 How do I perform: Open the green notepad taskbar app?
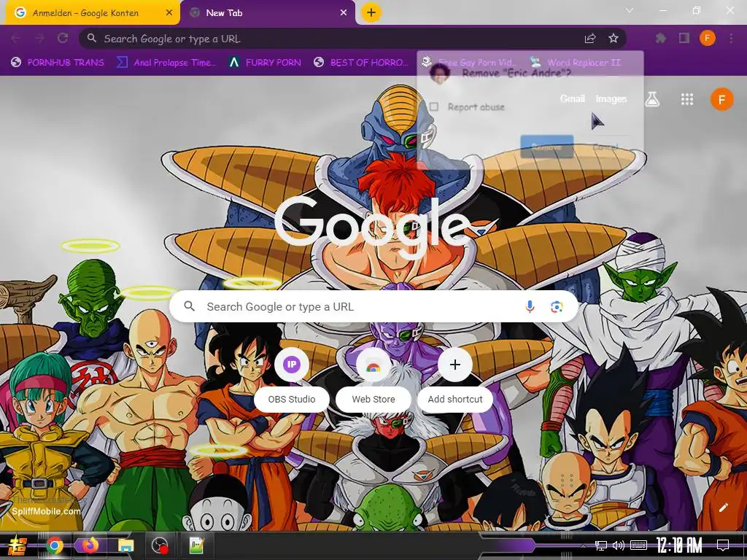click(196, 545)
